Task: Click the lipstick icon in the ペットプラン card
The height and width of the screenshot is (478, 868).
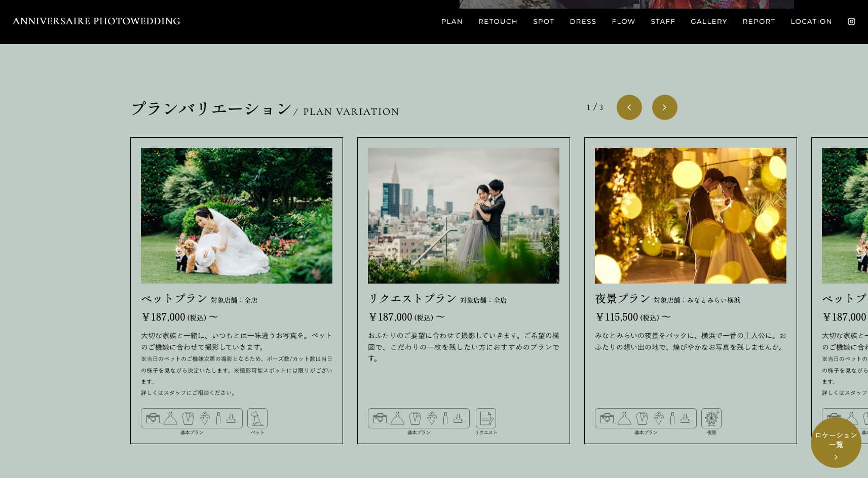Action: (218, 418)
